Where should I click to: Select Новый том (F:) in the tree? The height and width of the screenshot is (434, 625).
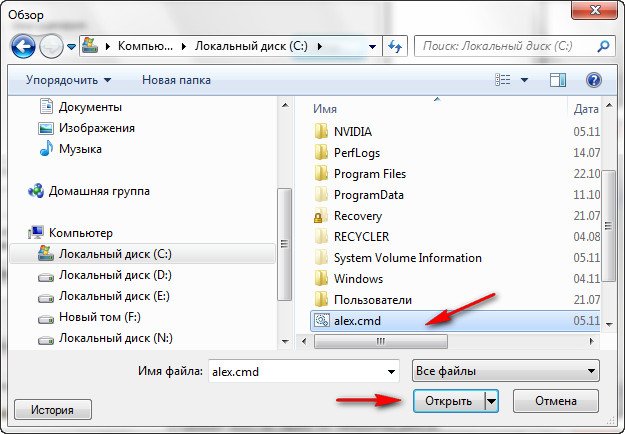click(x=100, y=317)
